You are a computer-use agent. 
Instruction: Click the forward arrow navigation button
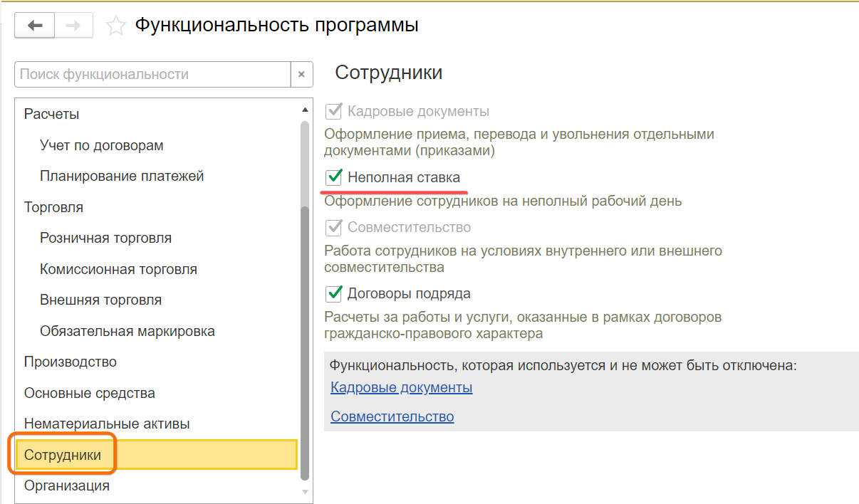pyautogui.click(x=73, y=26)
